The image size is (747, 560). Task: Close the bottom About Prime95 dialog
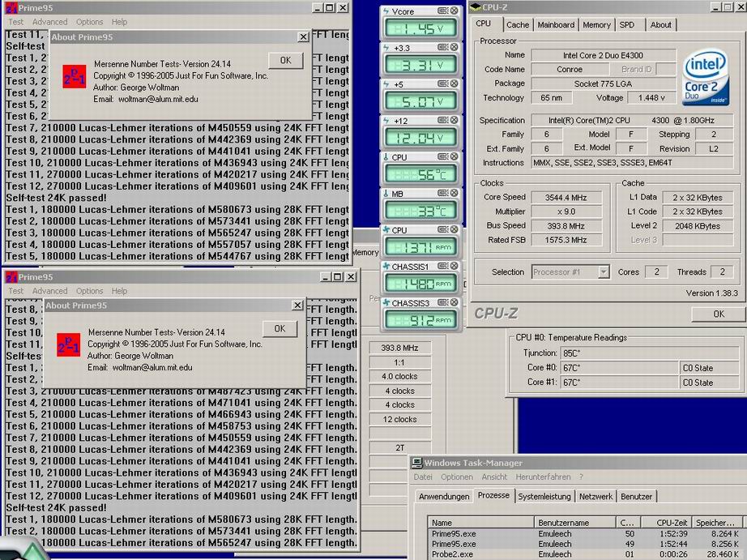297,306
